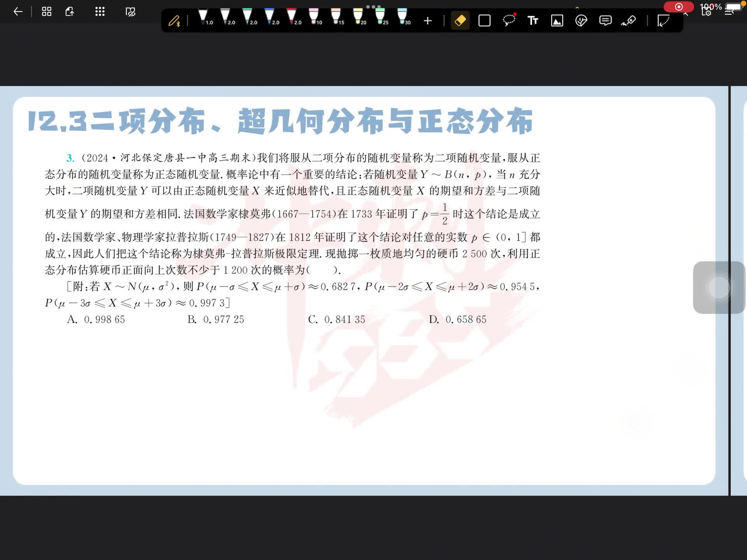Open the nine-dot apps menu
The image size is (747, 560).
(100, 12)
